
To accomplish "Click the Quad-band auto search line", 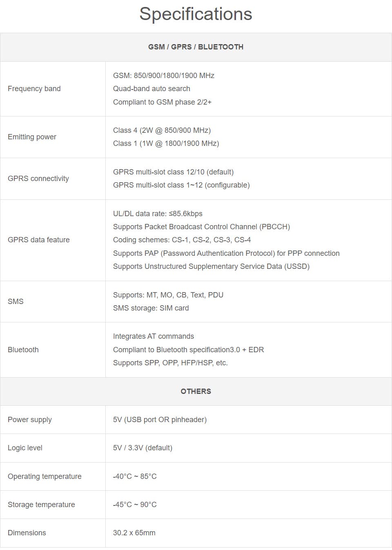I will point(151,89).
